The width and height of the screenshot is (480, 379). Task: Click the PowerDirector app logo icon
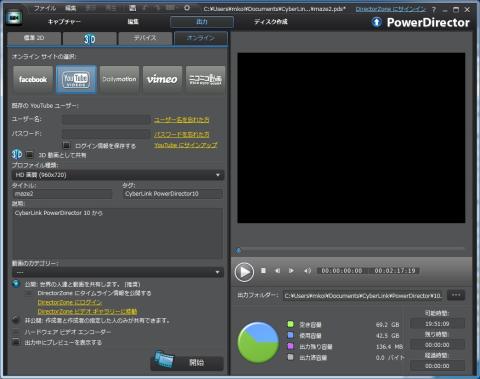pyautogui.click(x=14, y=18)
